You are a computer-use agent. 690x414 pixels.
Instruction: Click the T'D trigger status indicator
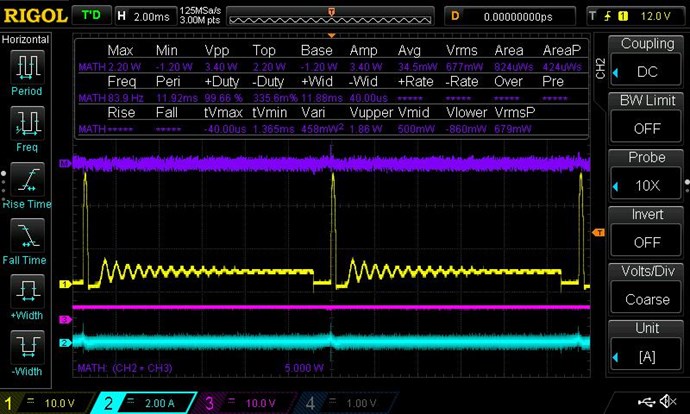coord(91,16)
